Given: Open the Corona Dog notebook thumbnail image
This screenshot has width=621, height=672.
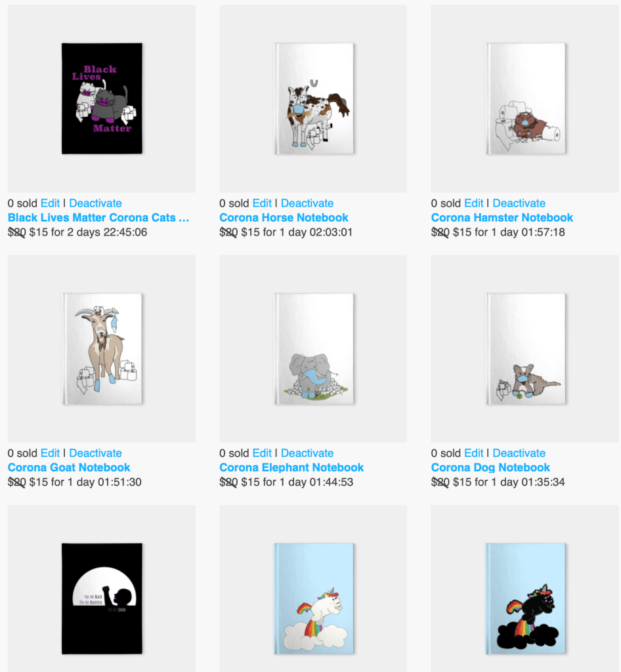Looking at the screenshot, I should pyautogui.click(x=525, y=349).
